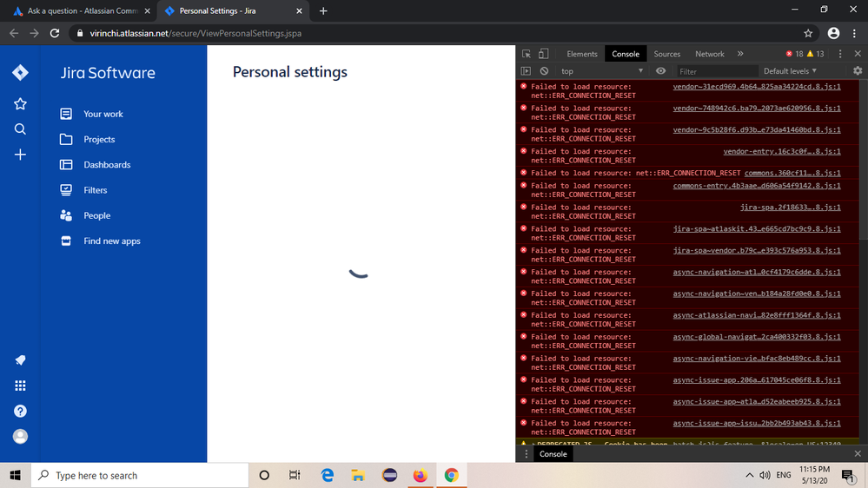Open a new browser tab
The width and height of the screenshot is (868, 488).
[323, 10]
